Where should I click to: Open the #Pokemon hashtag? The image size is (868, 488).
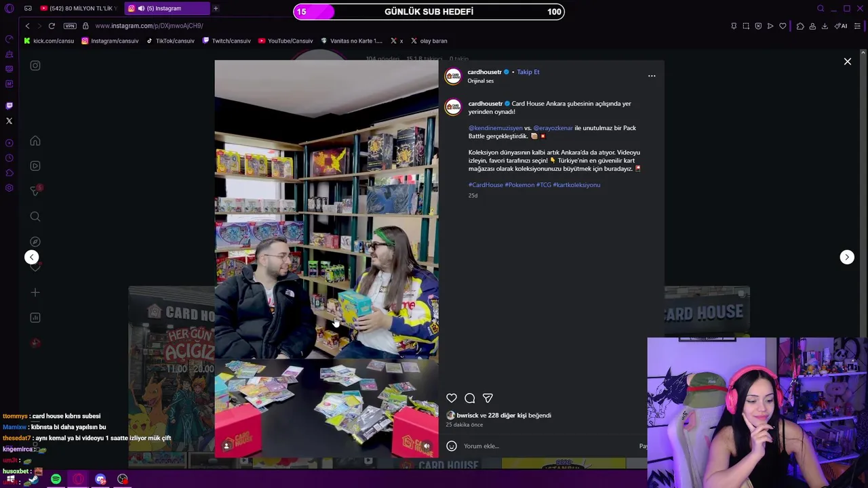coord(519,185)
